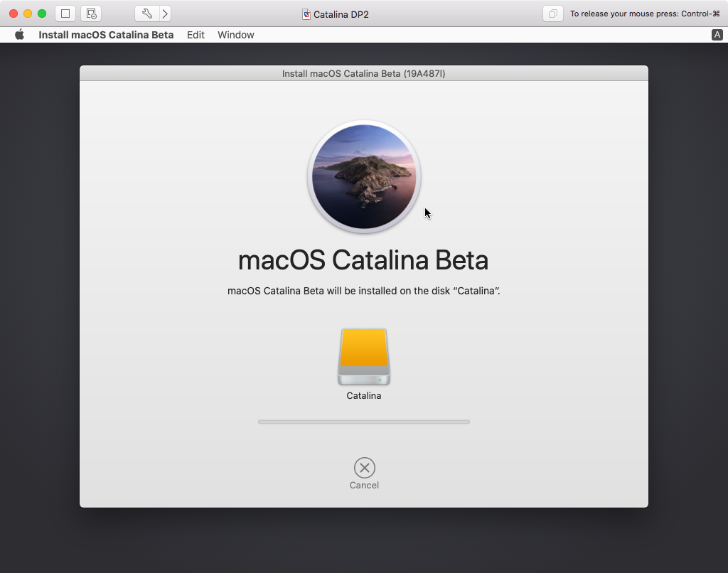This screenshot has width=728, height=573.
Task: Toggle single window view mode icon
Action: (x=65, y=14)
